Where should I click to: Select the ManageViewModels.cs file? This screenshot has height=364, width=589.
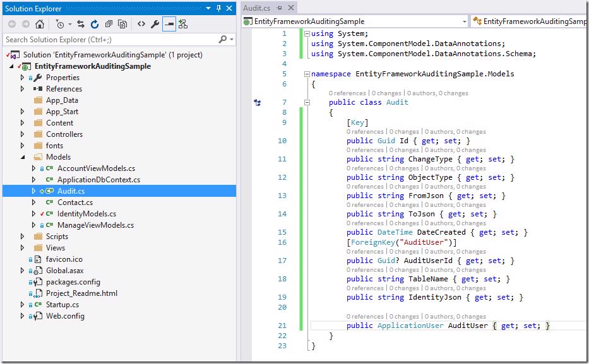click(95, 225)
